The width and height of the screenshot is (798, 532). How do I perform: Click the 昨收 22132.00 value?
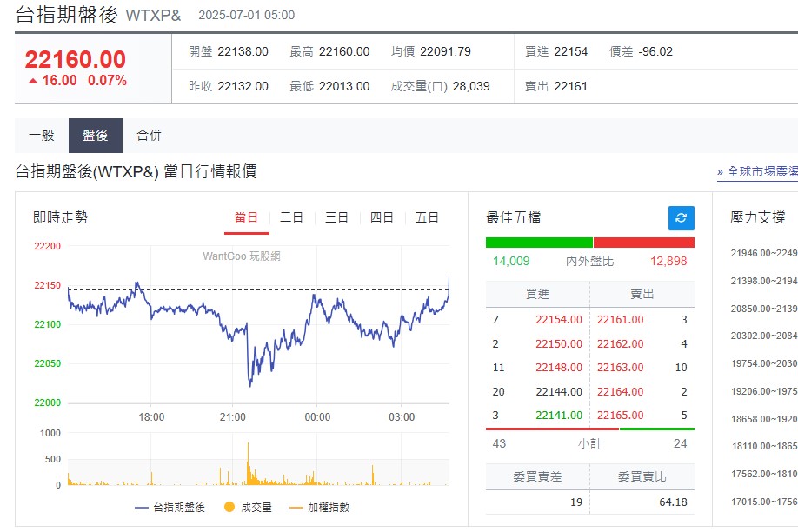click(243, 87)
